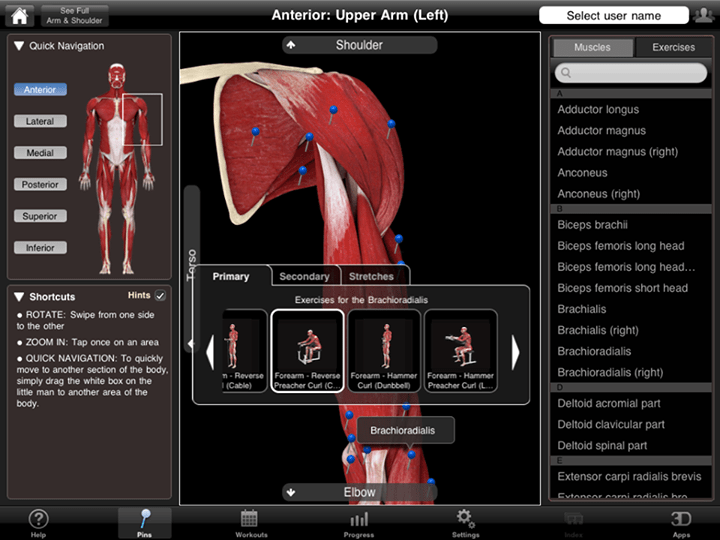Toggle the Hints checkbox
This screenshot has height=540, width=720.
(160, 296)
